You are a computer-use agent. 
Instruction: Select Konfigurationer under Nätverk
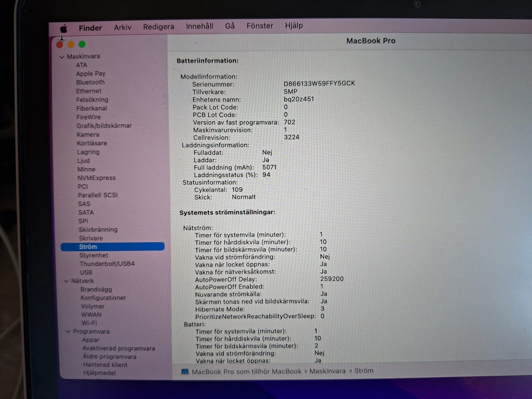103,298
